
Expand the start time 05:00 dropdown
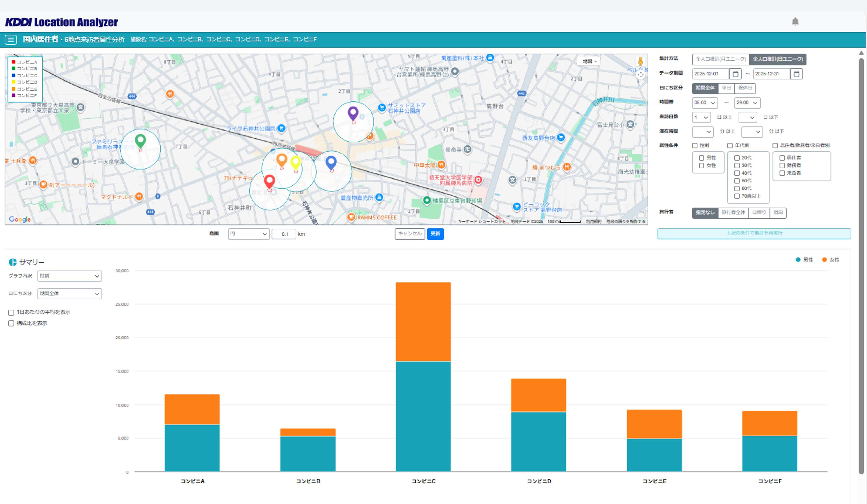pyautogui.click(x=705, y=103)
